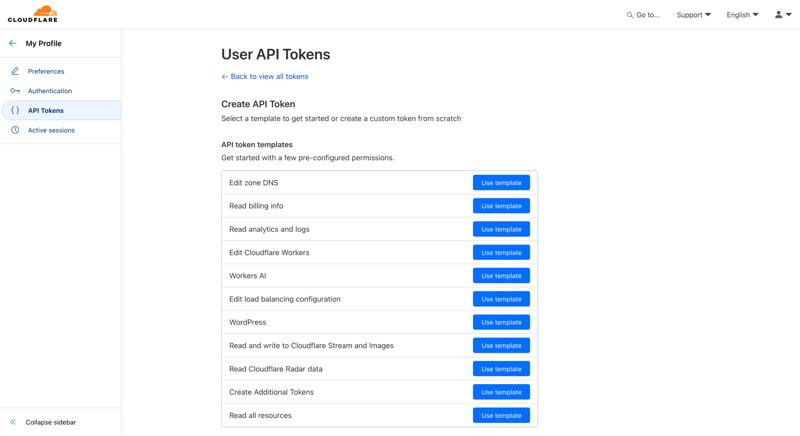This screenshot has height=436, width=800.
Task: Click the Cloudflare logo
Action: pyautogui.click(x=33, y=14)
